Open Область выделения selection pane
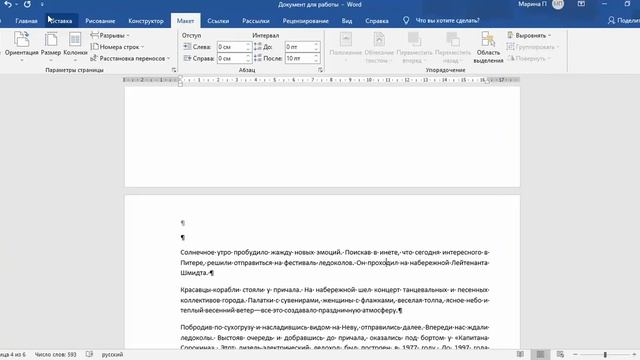Viewport: 640px width, 360px height. [x=488, y=47]
